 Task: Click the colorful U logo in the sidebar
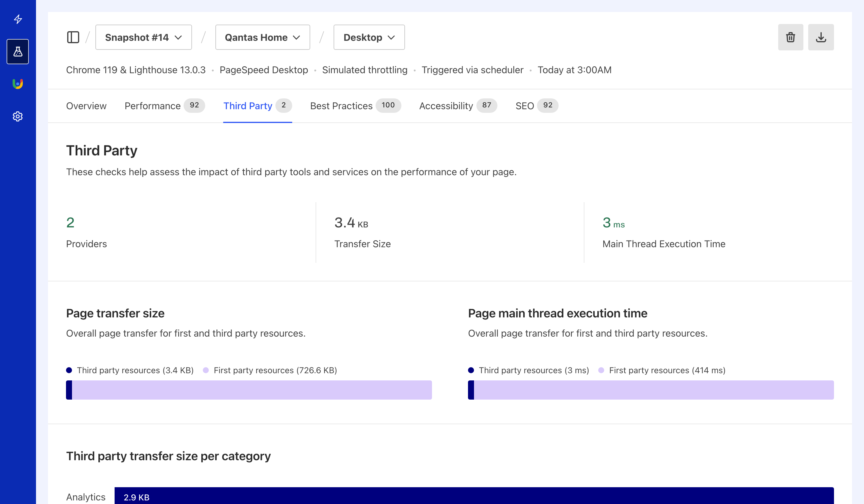17,84
